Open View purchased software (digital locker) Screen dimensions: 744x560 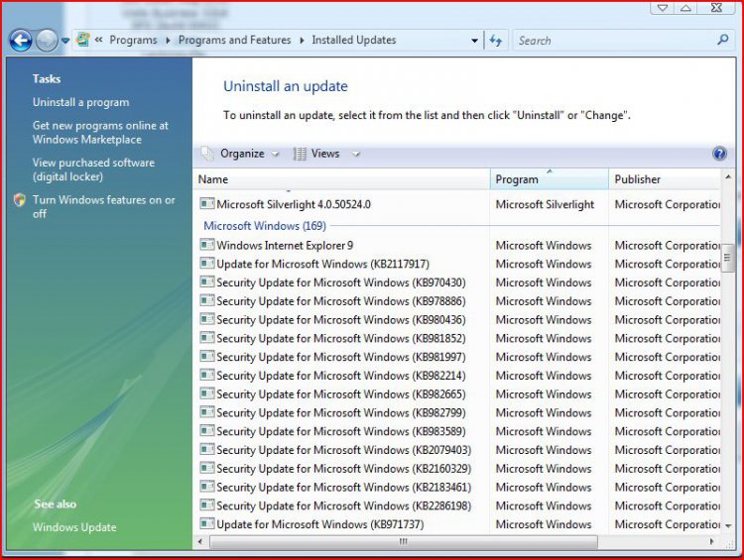93,169
